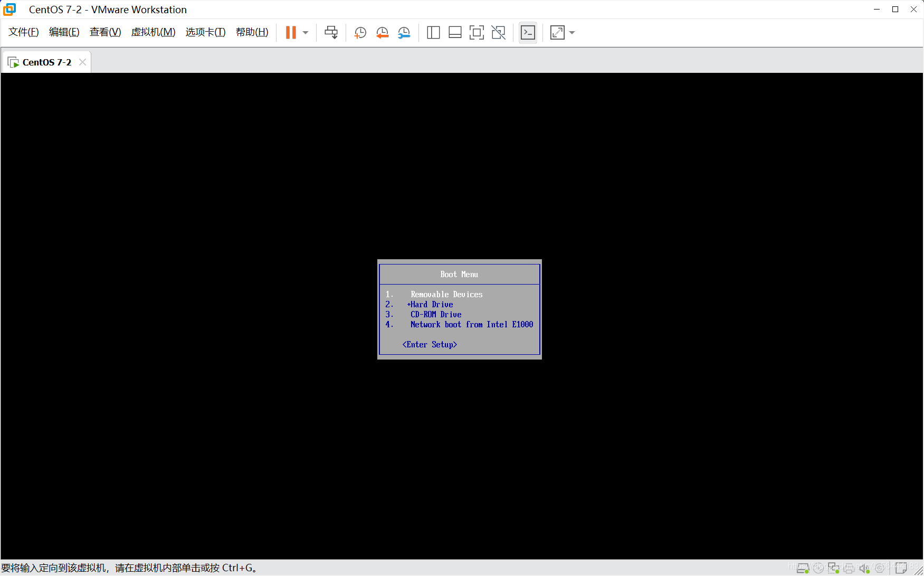
Task: Revert to the previous snapshot icon
Action: point(383,33)
